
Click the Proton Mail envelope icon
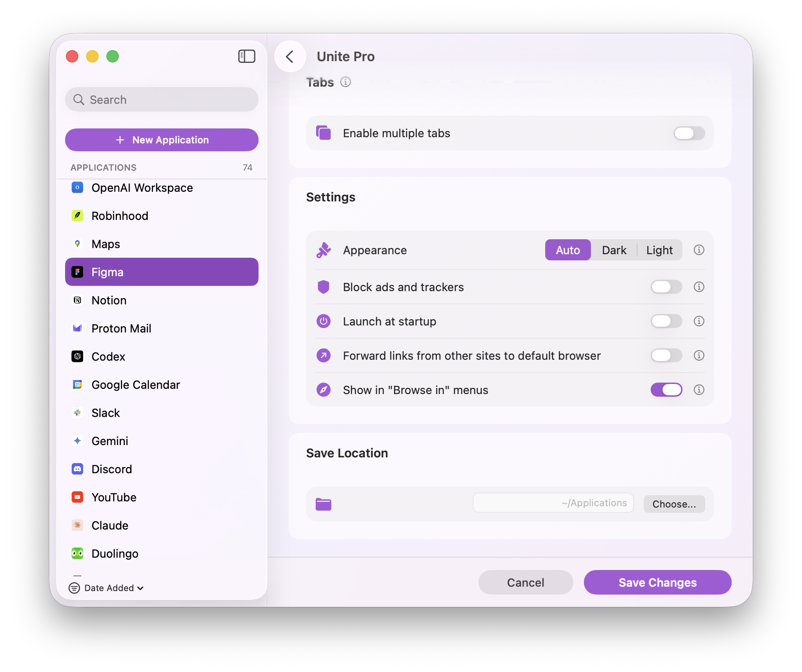(x=77, y=329)
